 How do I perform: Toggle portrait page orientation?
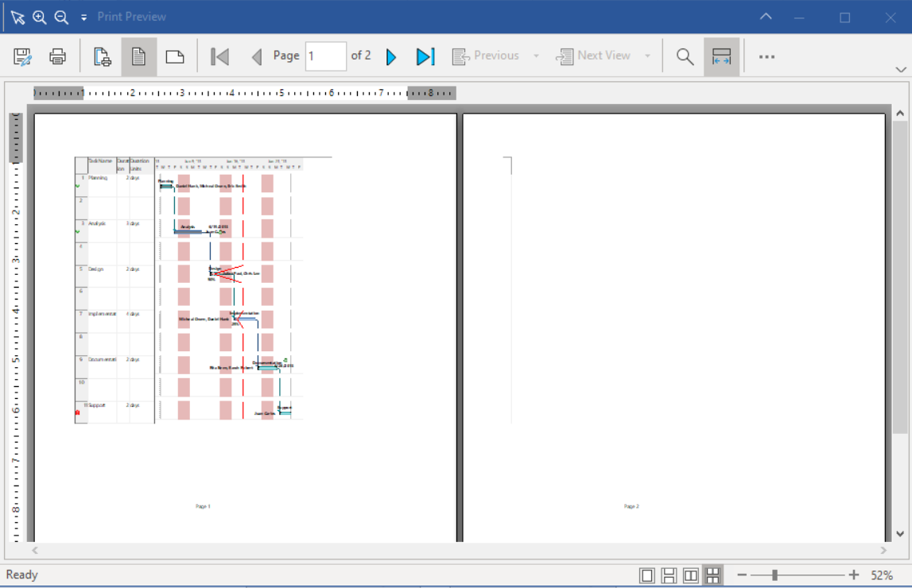pos(138,57)
